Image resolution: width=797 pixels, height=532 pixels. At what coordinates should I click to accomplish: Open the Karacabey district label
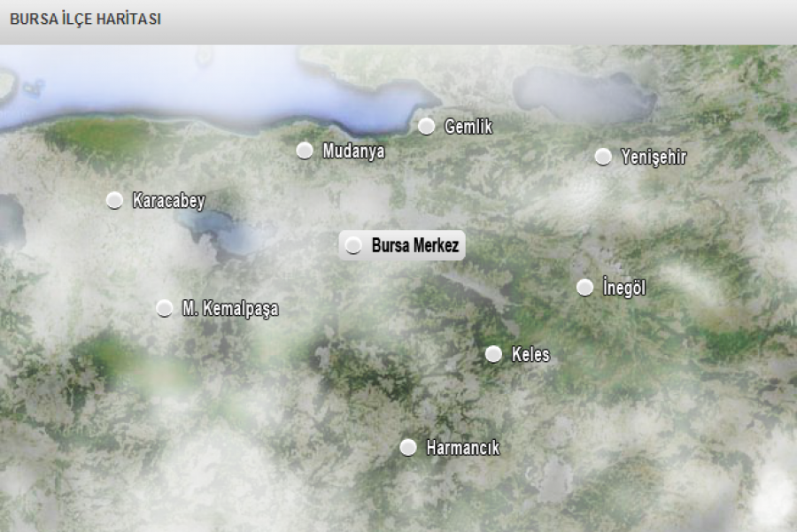[x=169, y=201]
